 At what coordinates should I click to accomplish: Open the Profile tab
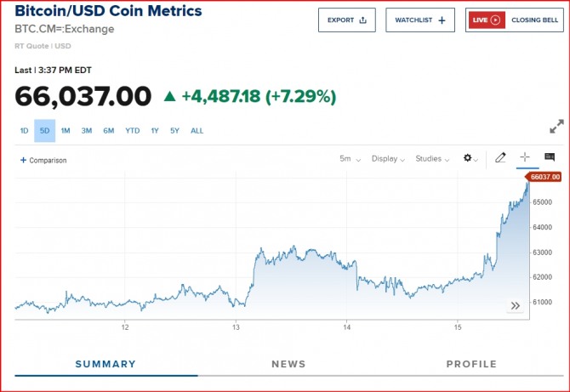(471, 364)
